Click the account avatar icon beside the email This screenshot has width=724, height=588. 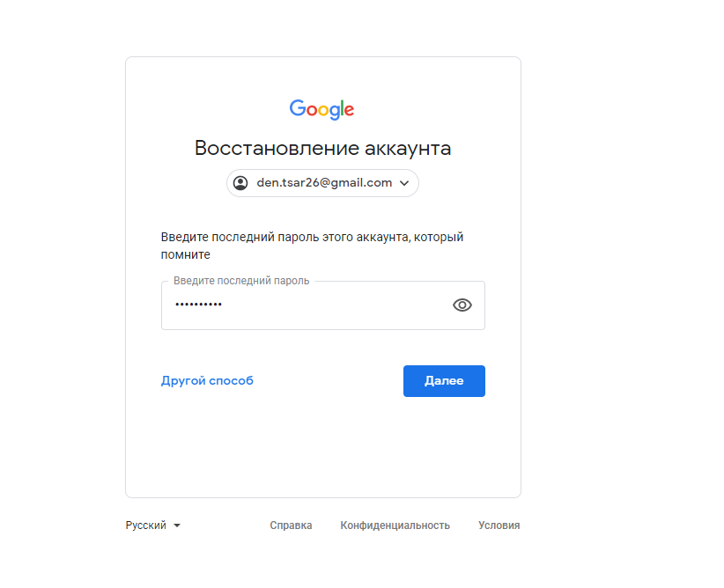point(240,183)
